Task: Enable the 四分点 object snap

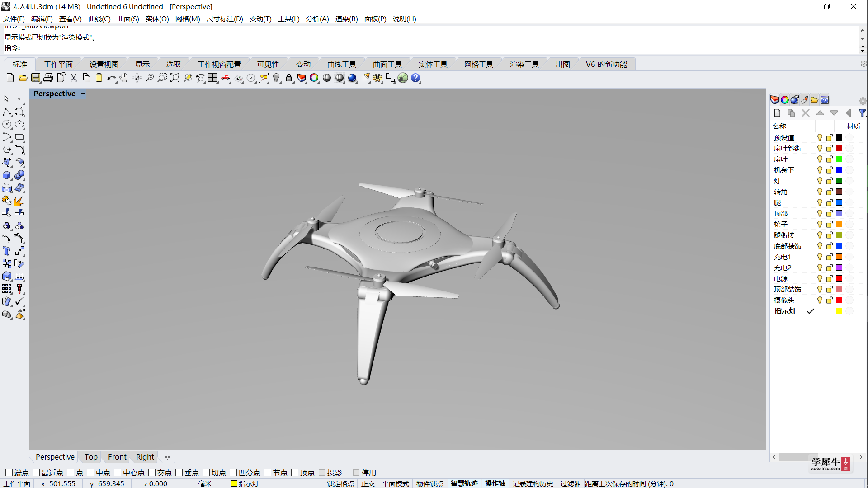Action: (x=233, y=473)
